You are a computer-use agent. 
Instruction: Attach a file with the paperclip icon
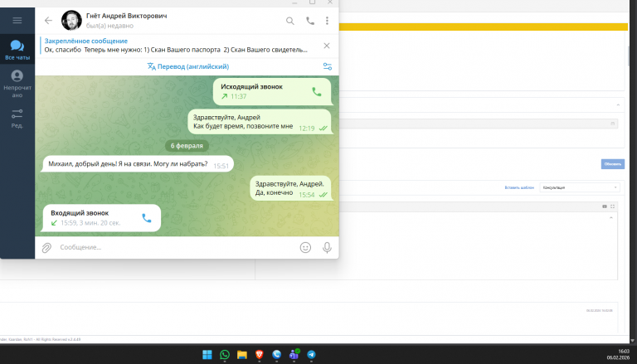46,247
